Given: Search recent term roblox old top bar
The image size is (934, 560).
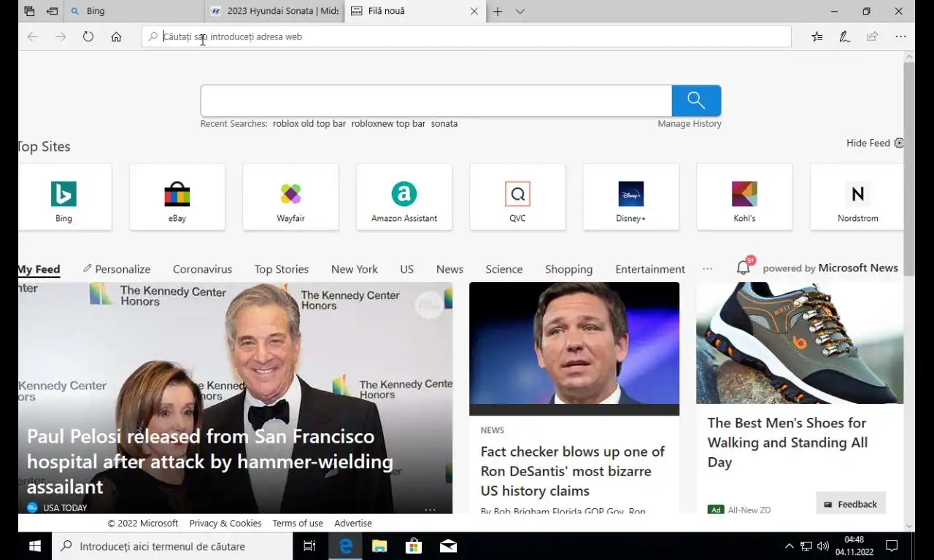Looking at the screenshot, I should (309, 124).
